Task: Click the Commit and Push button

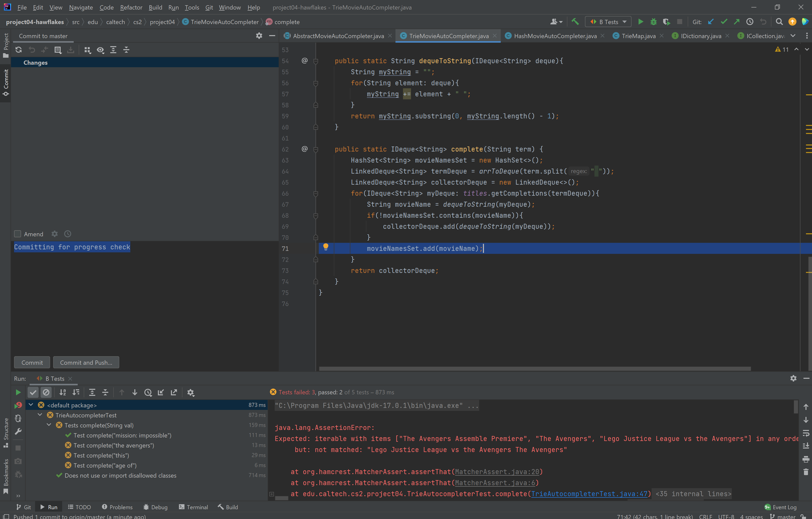Action: (x=86, y=362)
